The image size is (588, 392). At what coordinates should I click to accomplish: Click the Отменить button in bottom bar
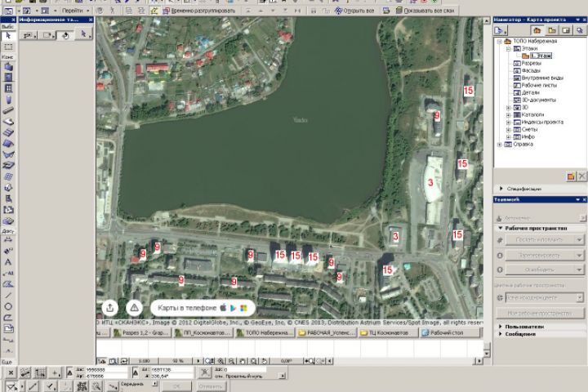[x=211, y=386]
